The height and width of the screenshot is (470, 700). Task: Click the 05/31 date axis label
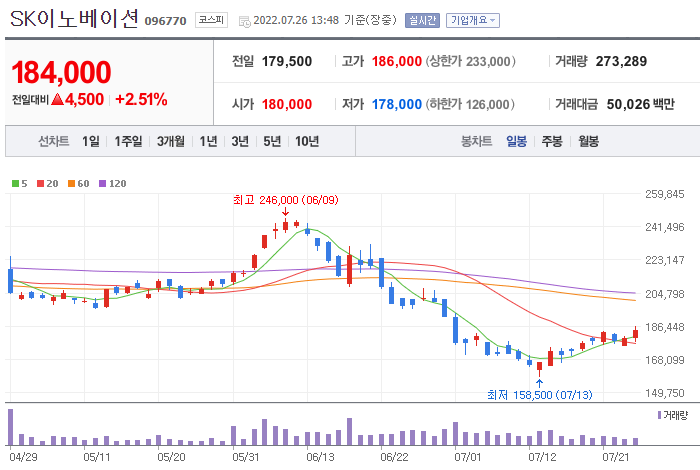click(246, 457)
